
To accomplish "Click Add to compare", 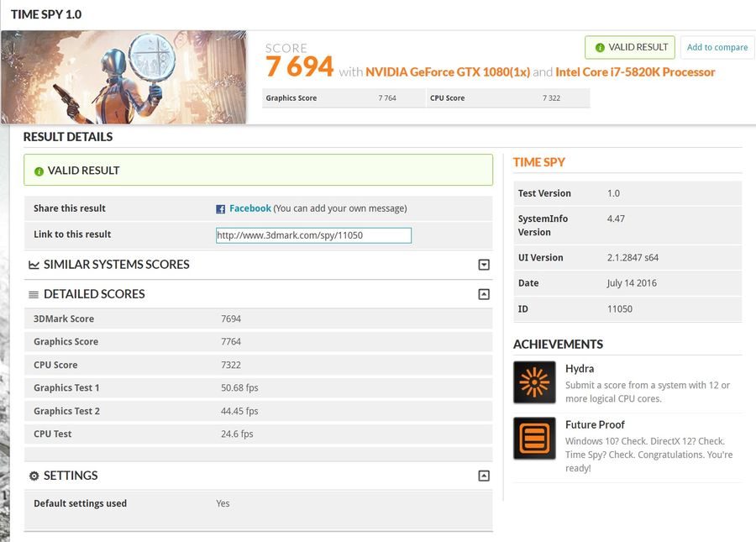I will [x=717, y=47].
